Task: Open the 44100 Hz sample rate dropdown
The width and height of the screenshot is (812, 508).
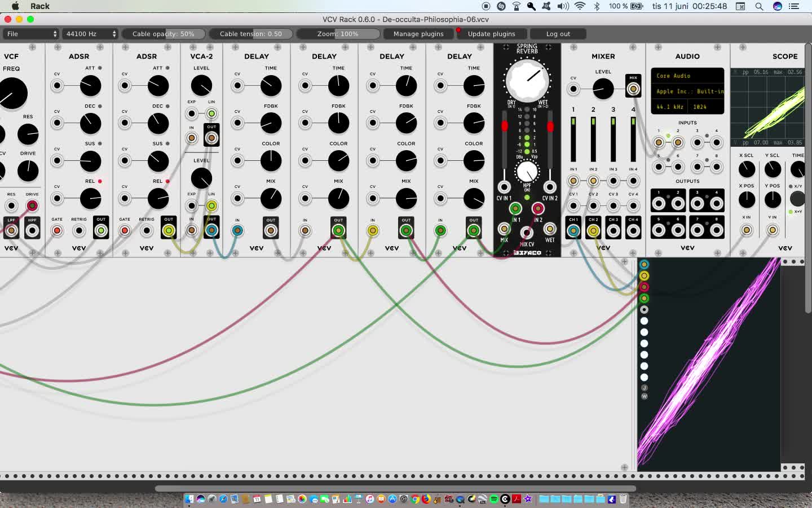Action: 90,34
